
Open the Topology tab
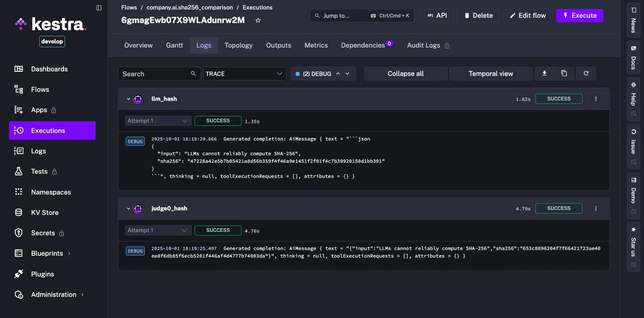point(238,45)
